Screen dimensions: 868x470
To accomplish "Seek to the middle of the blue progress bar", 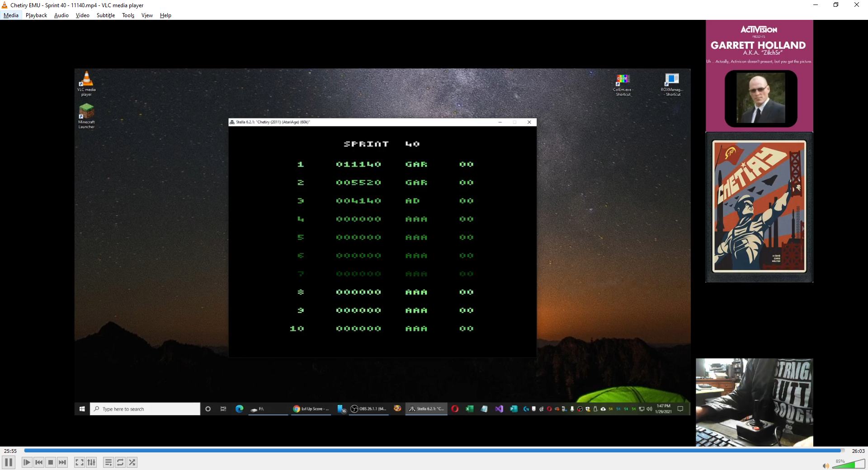I will [x=434, y=451].
